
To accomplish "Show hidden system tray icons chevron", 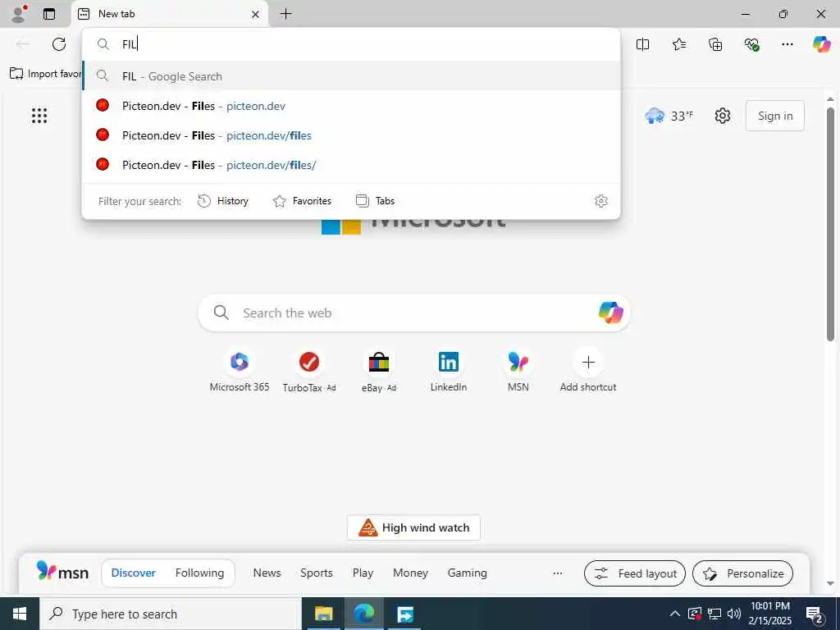I will (x=675, y=614).
